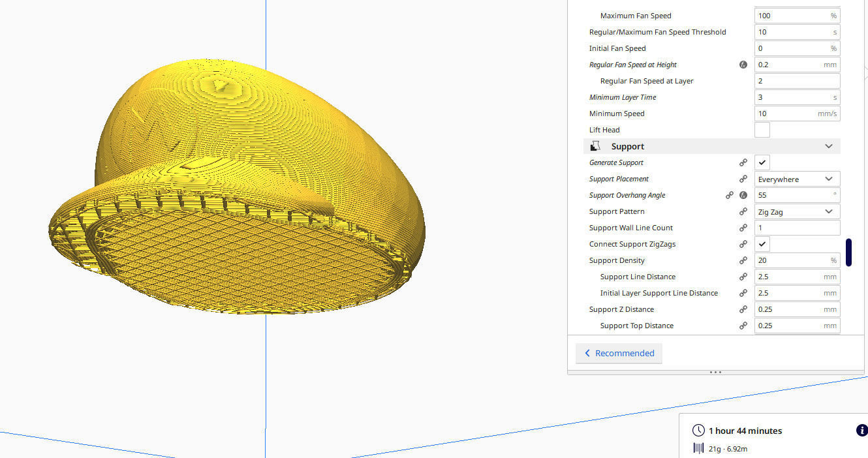
Task: Click the Minimum Layer Time field
Action: tap(797, 97)
